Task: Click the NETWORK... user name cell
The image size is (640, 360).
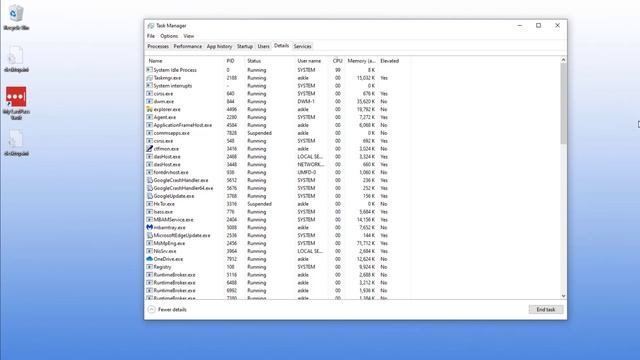Action: click(311, 164)
